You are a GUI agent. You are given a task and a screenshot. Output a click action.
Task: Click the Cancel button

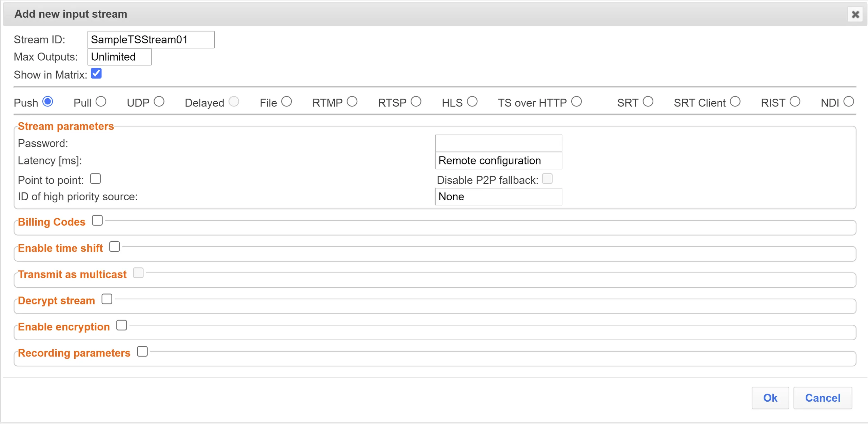tap(823, 398)
